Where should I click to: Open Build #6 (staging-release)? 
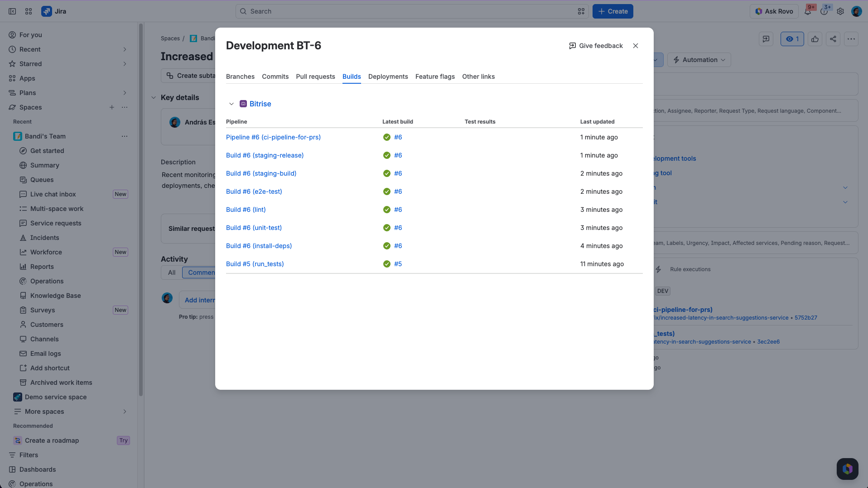coord(265,155)
